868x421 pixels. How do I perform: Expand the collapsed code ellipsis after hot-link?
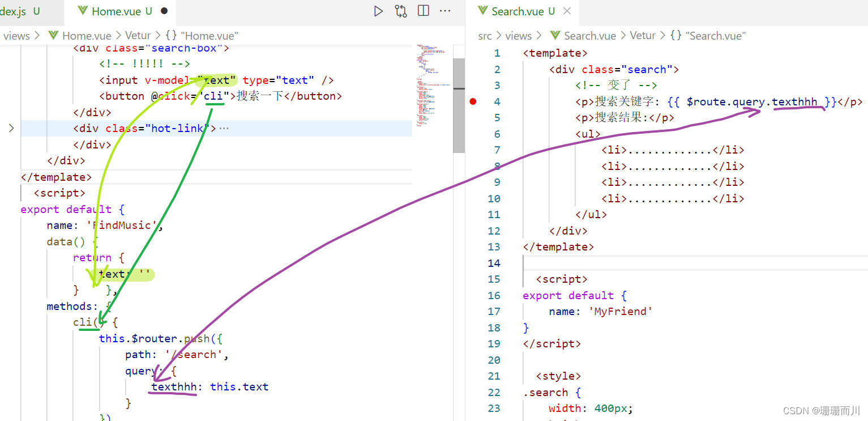[224, 129]
